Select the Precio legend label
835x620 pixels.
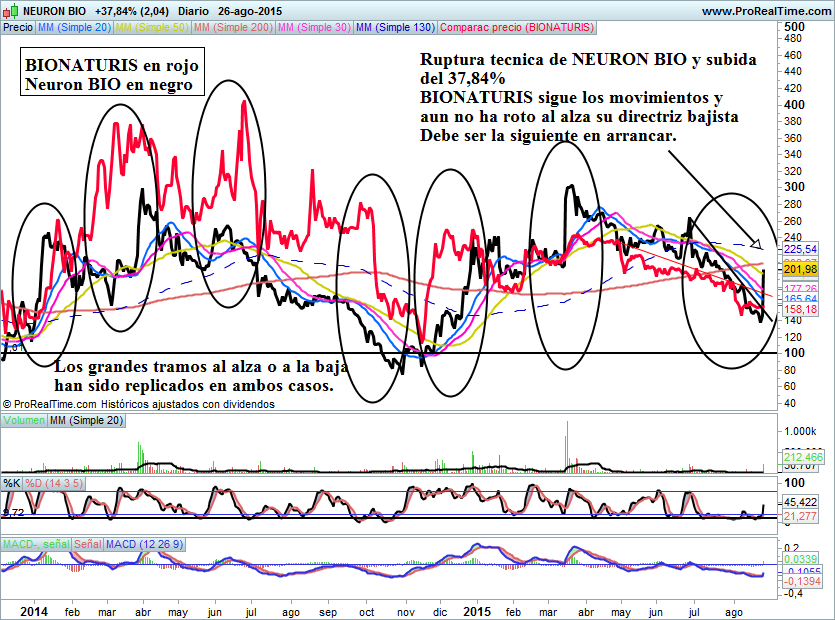17,27
